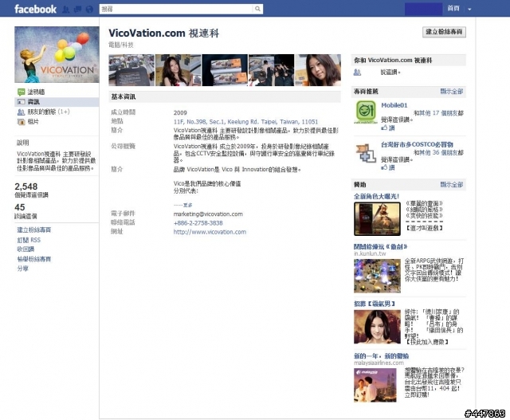This screenshot has height=420, width=510.
Task: Open fourth photo strip thumbnail
Action: pyautogui.click(x=271, y=70)
